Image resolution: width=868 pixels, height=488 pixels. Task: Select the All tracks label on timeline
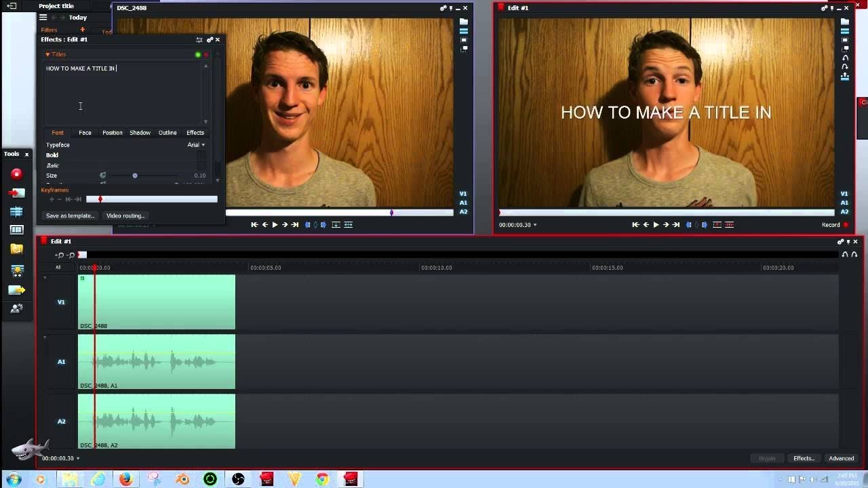tap(58, 268)
